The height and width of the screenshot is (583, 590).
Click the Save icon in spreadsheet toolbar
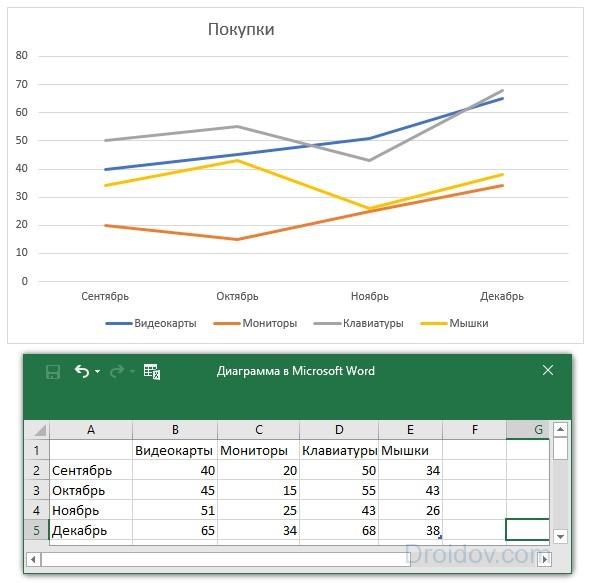[53, 372]
